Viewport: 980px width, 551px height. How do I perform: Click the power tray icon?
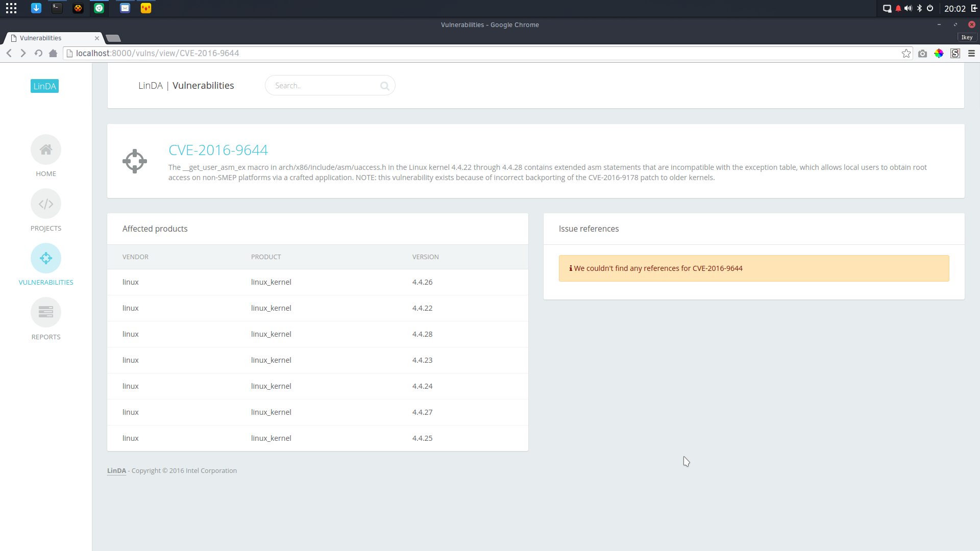930,8
